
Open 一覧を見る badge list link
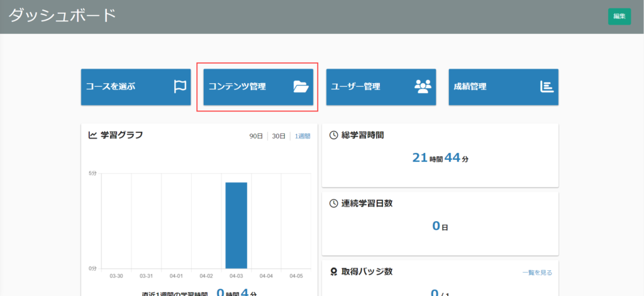(x=536, y=273)
